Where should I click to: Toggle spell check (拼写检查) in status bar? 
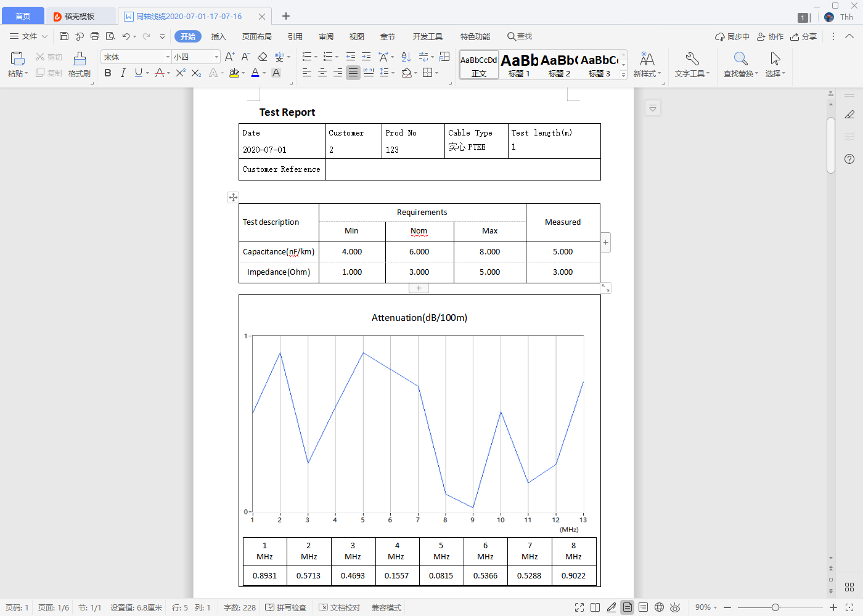click(x=286, y=607)
